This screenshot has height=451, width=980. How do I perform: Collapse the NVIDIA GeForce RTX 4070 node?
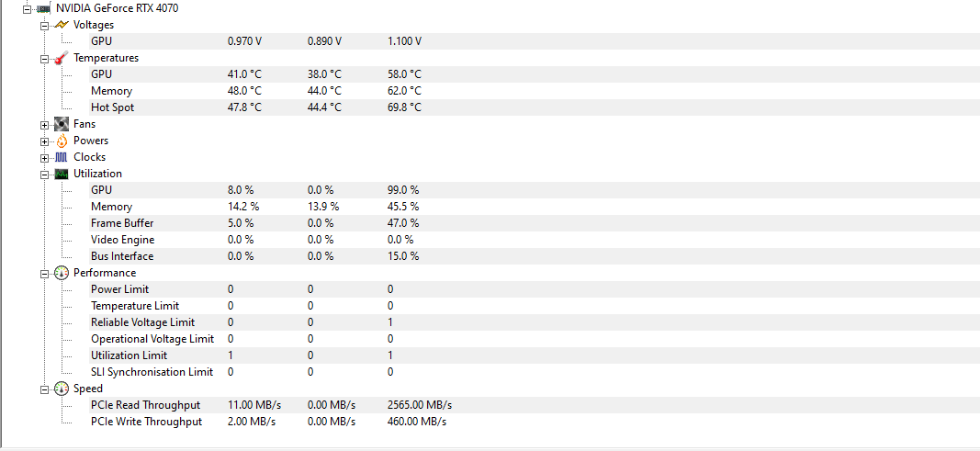[27, 8]
